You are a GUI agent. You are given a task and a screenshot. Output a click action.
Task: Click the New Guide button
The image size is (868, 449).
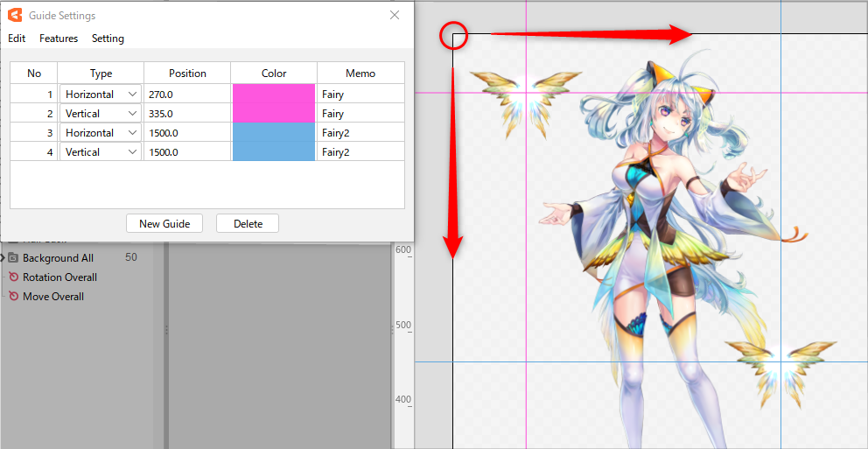click(164, 224)
